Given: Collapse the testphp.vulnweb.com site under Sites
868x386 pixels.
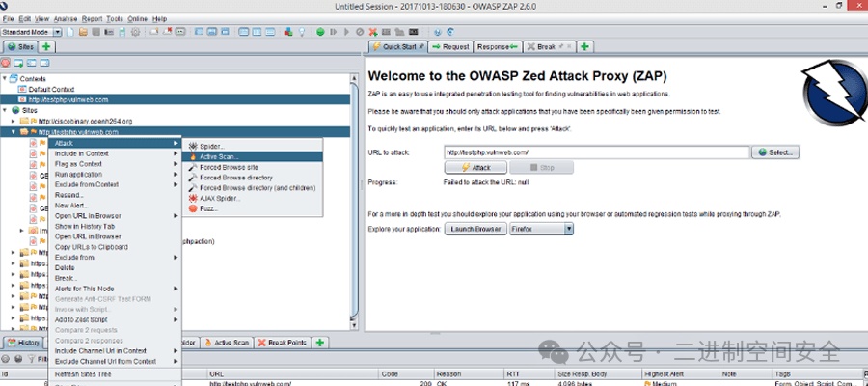Looking at the screenshot, I should click(x=14, y=132).
